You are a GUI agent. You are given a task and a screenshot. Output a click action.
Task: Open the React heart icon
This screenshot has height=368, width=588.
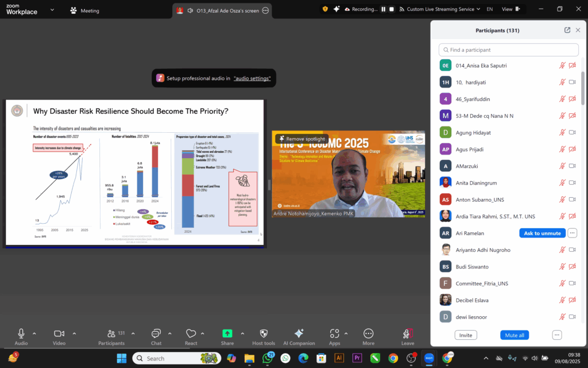coord(191,336)
